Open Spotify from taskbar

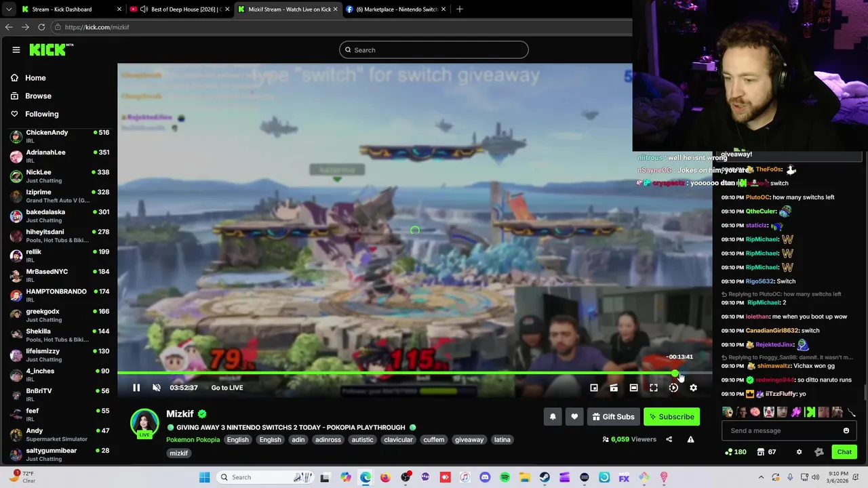505,477
